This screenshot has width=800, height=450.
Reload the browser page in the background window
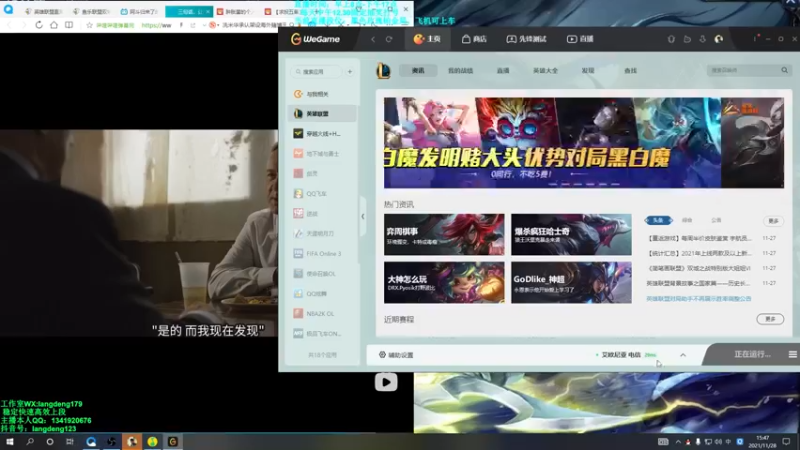tap(39, 25)
